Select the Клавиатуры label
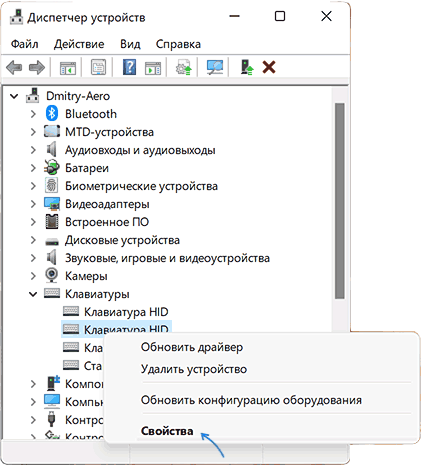This screenshot has height=465, width=421. point(97,294)
